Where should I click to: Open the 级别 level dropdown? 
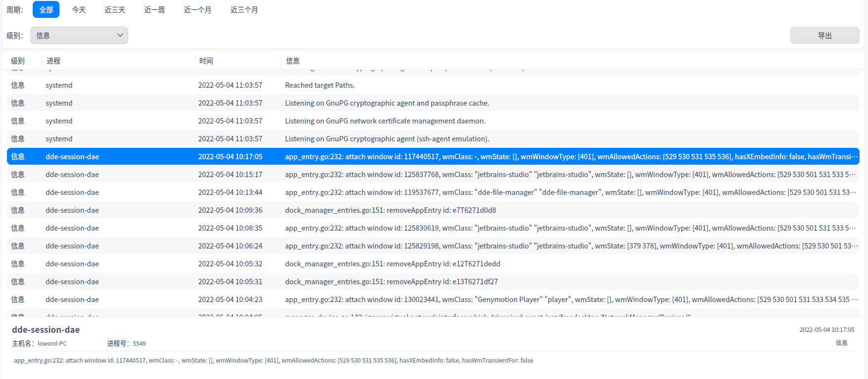[x=79, y=35]
